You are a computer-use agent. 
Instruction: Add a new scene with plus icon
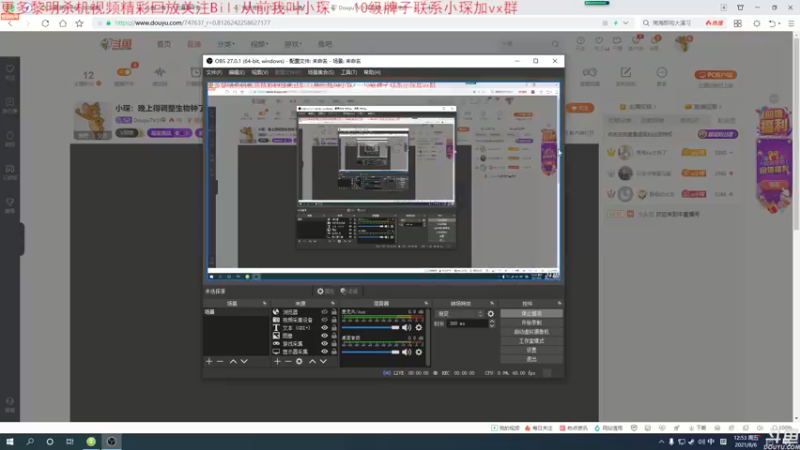pyautogui.click(x=209, y=361)
